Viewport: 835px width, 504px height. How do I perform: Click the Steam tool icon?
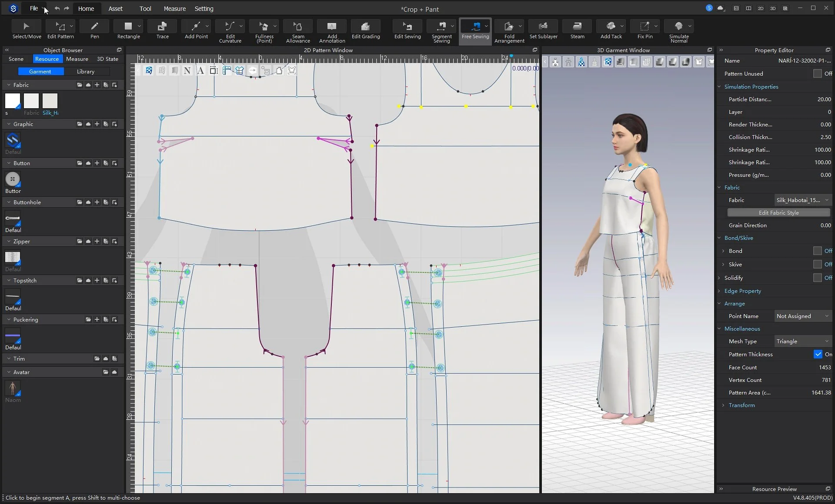pos(577,30)
